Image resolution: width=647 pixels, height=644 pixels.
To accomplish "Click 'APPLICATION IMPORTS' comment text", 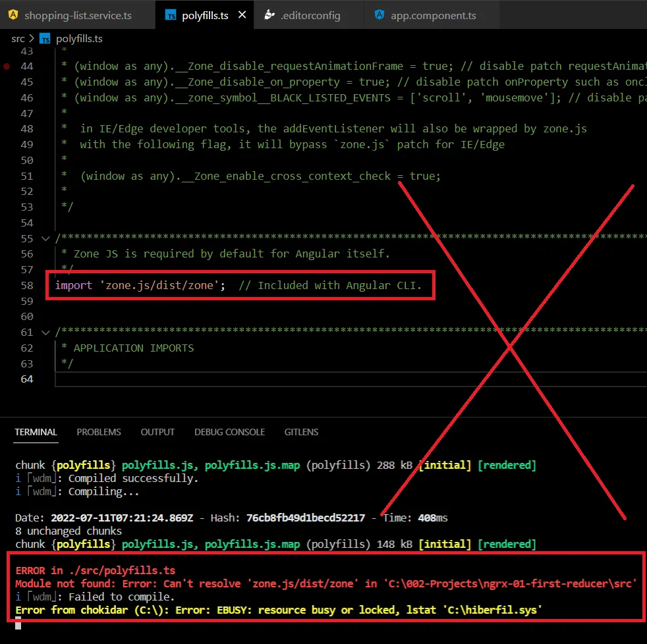I will point(134,348).
